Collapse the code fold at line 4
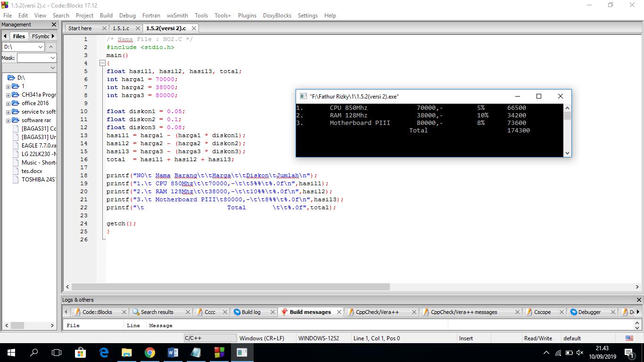 point(102,63)
